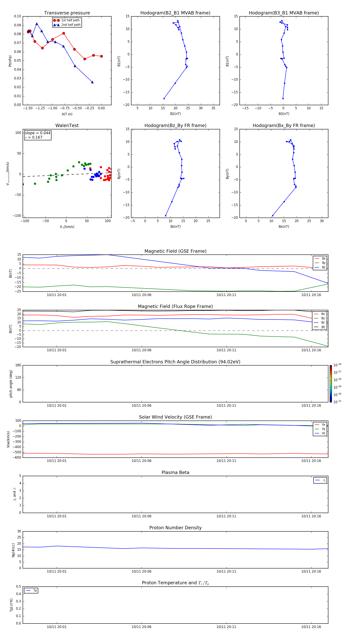
Task: Click the proton density blue curve
Action: click(x=175, y=548)
